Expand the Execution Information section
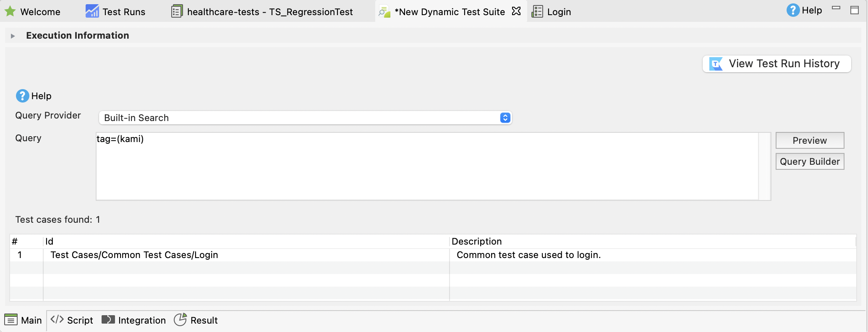Screen dimensions: 868x332 point(13,36)
